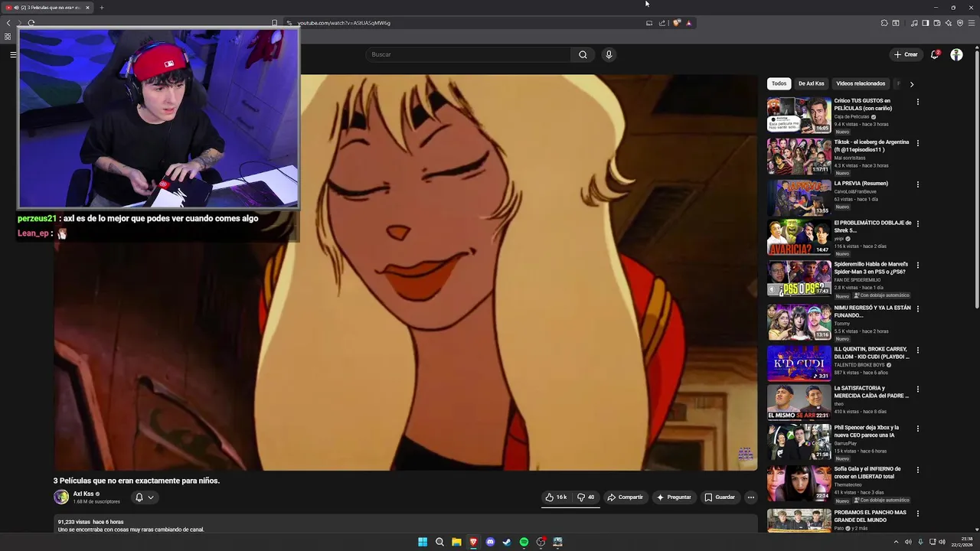The width and height of the screenshot is (980, 551).
Task: Expand the video description '91,233 vistas' text
Action: [90, 522]
